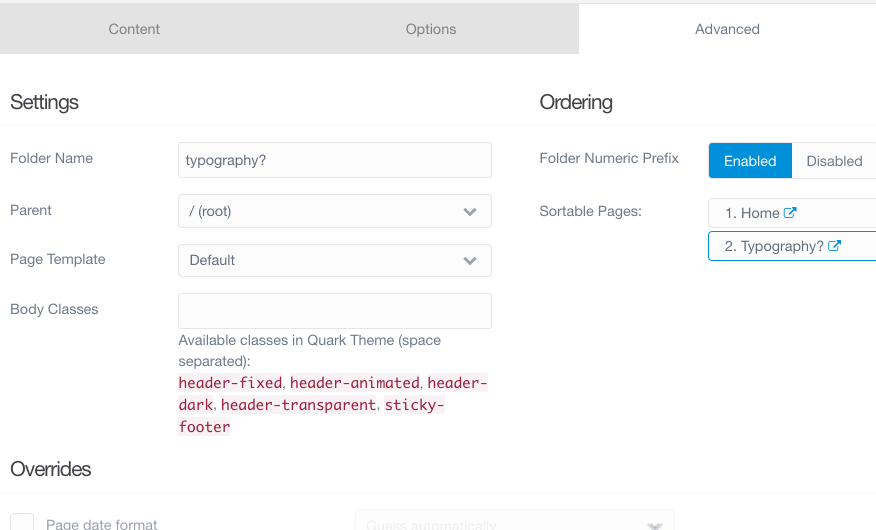Viewport: 876px width, 530px height.
Task: Switch to the Content tab
Action: pyautogui.click(x=134, y=29)
